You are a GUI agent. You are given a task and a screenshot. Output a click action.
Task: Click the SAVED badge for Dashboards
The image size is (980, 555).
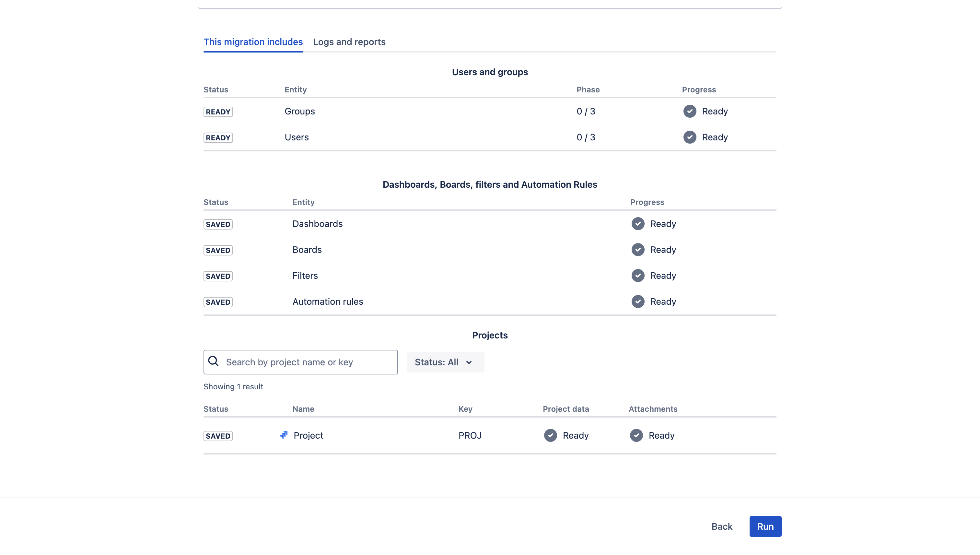(218, 224)
